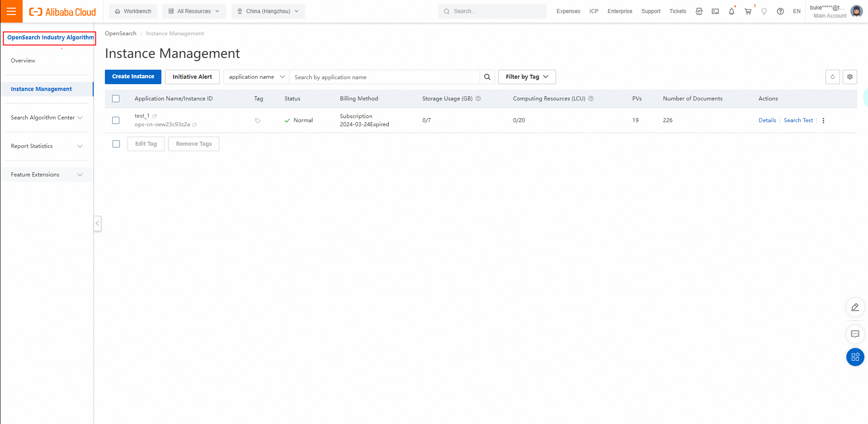The image size is (868, 424).
Task: Click the Storage Usage value 0/7
Action: click(x=427, y=120)
